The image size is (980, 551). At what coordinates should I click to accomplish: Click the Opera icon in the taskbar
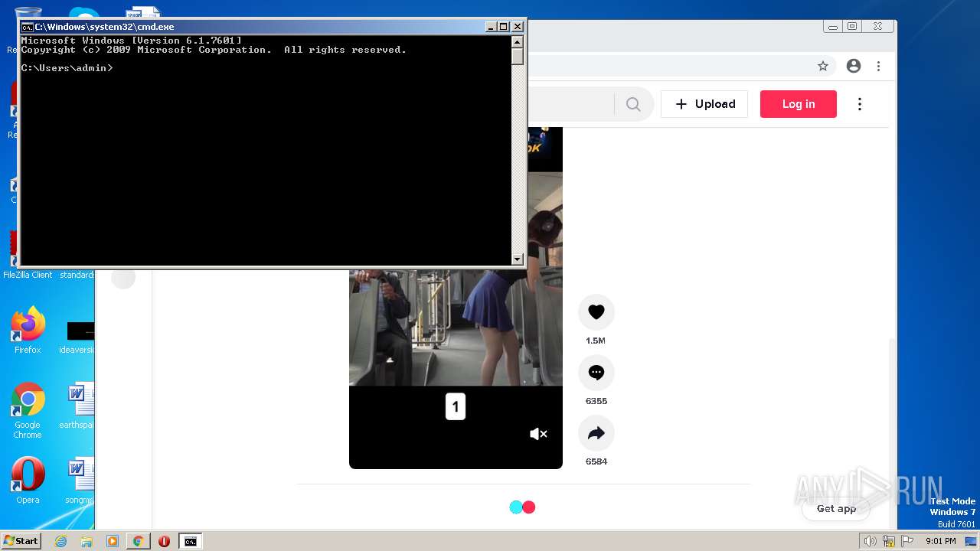(164, 541)
